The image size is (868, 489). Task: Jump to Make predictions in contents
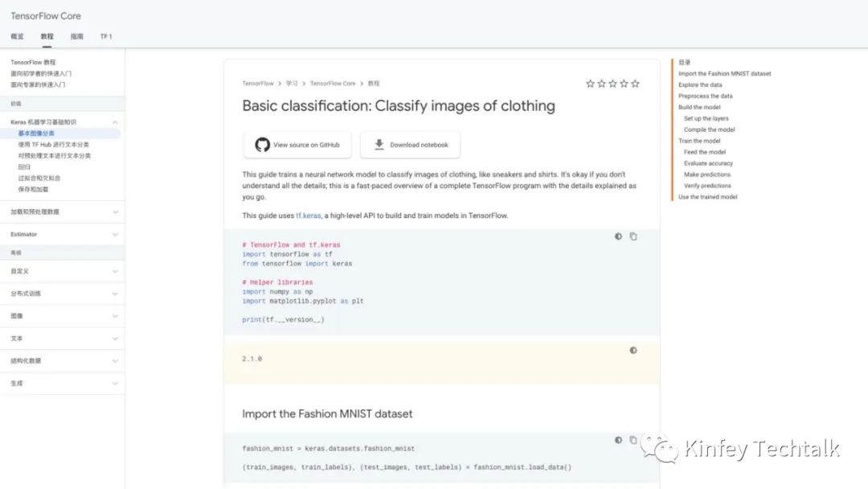click(x=707, y=175)
